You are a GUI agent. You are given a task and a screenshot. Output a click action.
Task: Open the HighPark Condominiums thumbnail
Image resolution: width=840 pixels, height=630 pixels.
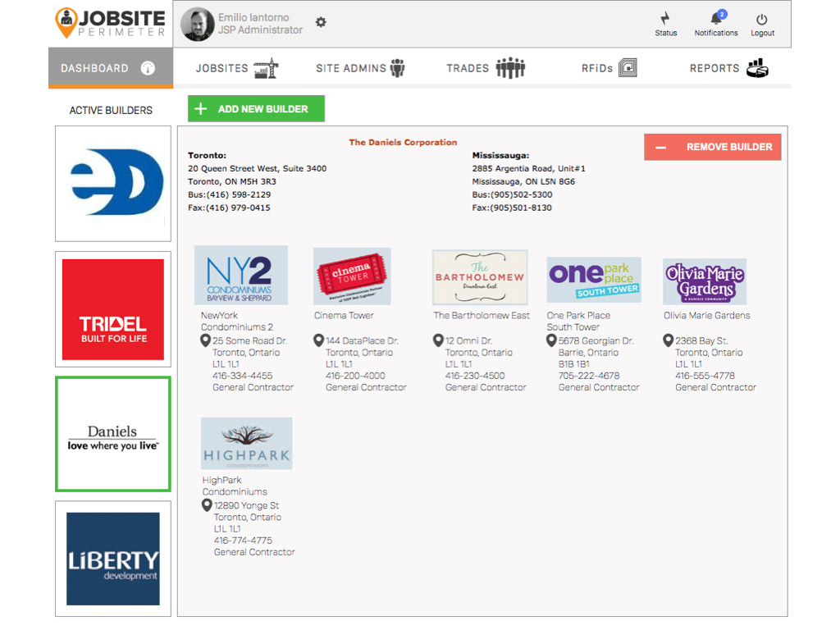[x=246, y=444]
